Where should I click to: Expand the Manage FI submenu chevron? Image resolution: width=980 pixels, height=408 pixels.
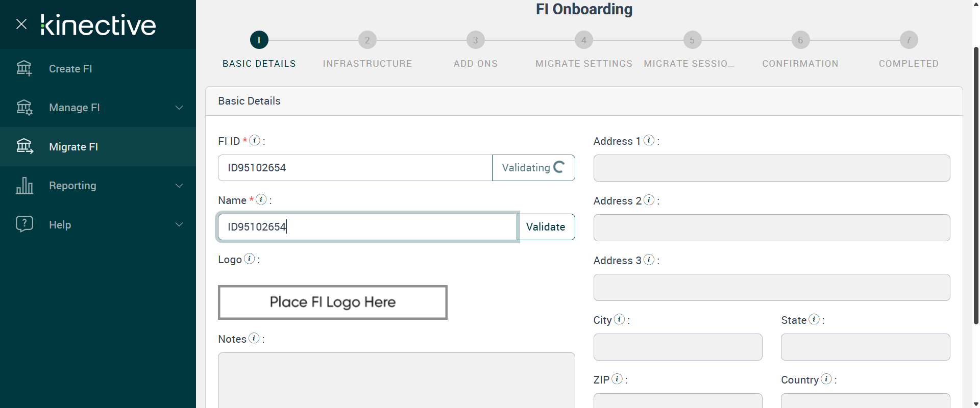coord(179,108)
